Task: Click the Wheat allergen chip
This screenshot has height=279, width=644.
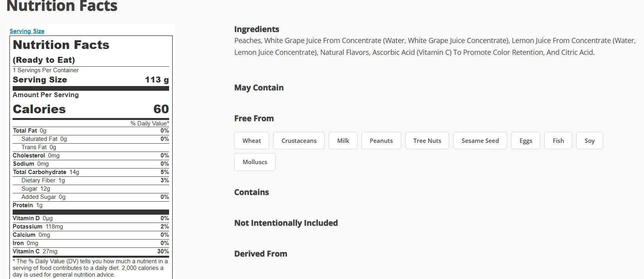Action: click(251, 140)
